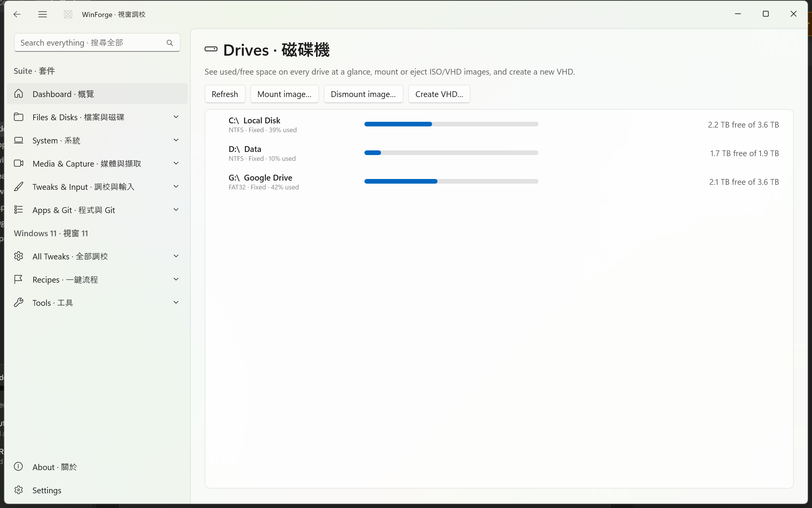Click the Tools wrench icon
Screen dimensions: 812x508
point(19,302)
